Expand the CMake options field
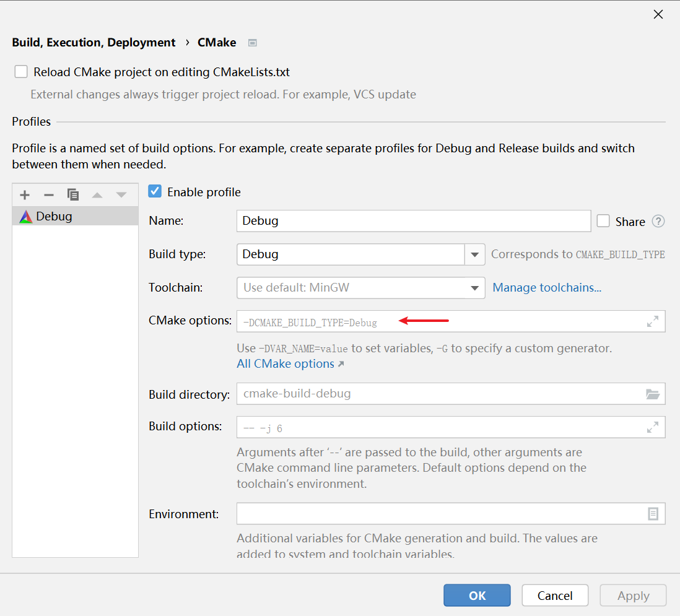680x616 pixels. click(x=653, y=321)
